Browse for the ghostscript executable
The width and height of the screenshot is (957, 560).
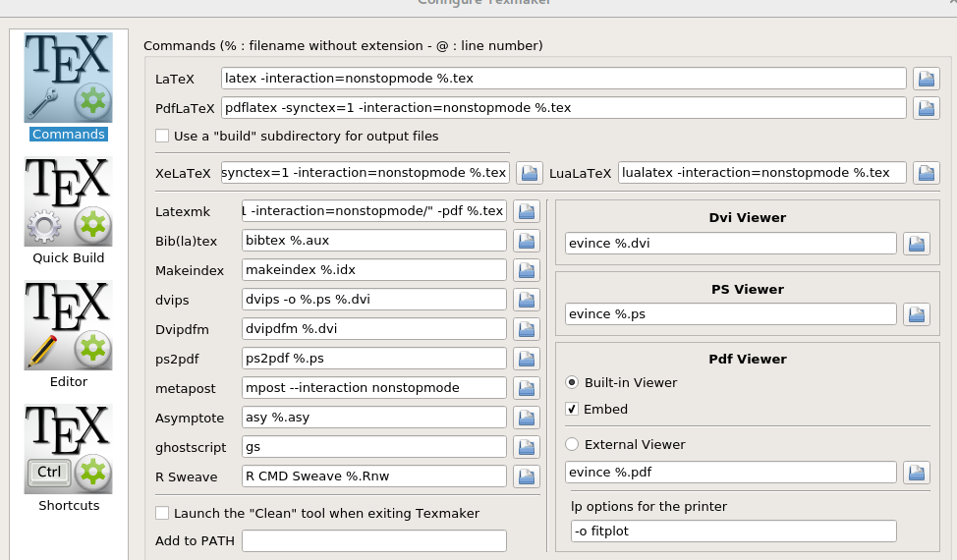coord(526,447)
